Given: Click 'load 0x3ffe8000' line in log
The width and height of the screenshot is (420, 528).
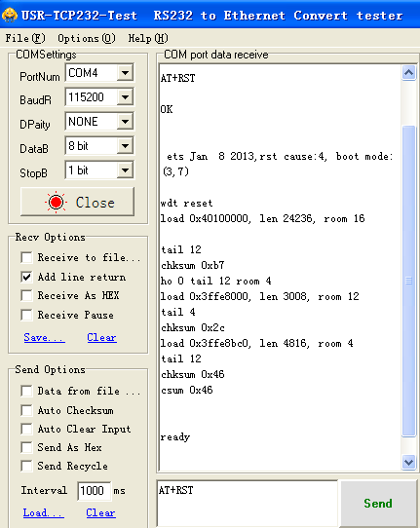Looking at the screenshot, I should point(259,296).
